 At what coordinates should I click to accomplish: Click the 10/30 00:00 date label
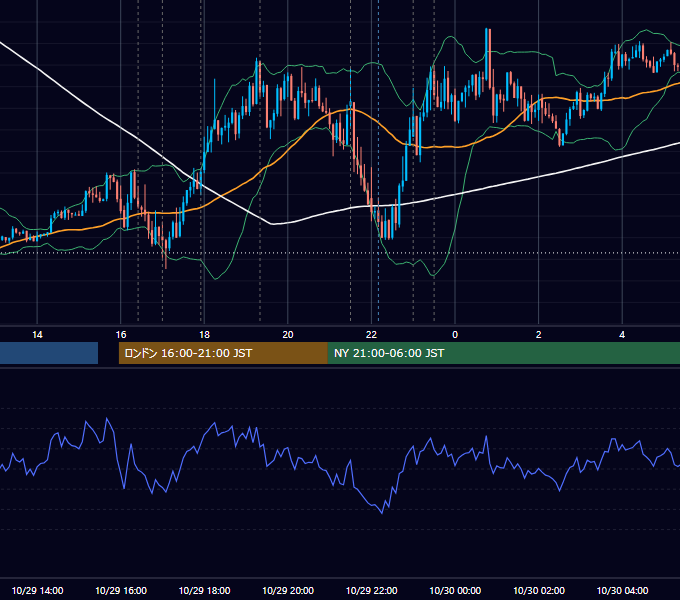[455, 590]
